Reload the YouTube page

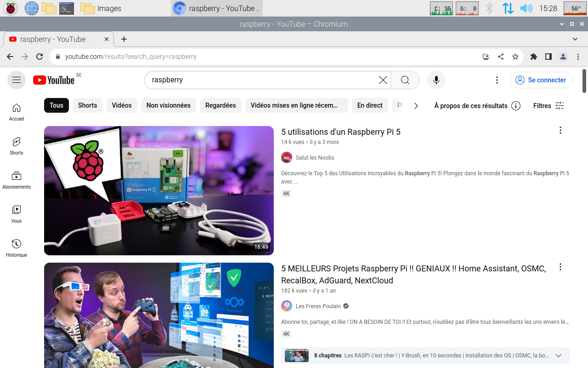(x=40, y=57)
